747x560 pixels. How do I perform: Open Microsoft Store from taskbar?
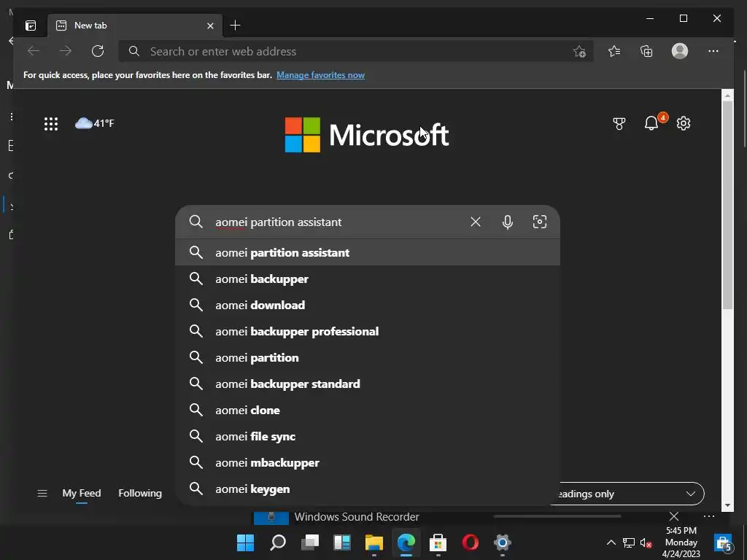pos(438,542)
